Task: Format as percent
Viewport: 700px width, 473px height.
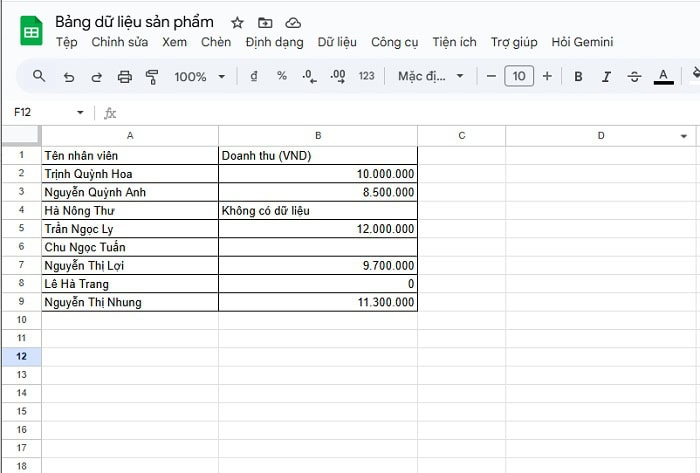Action: click(282, 76)
